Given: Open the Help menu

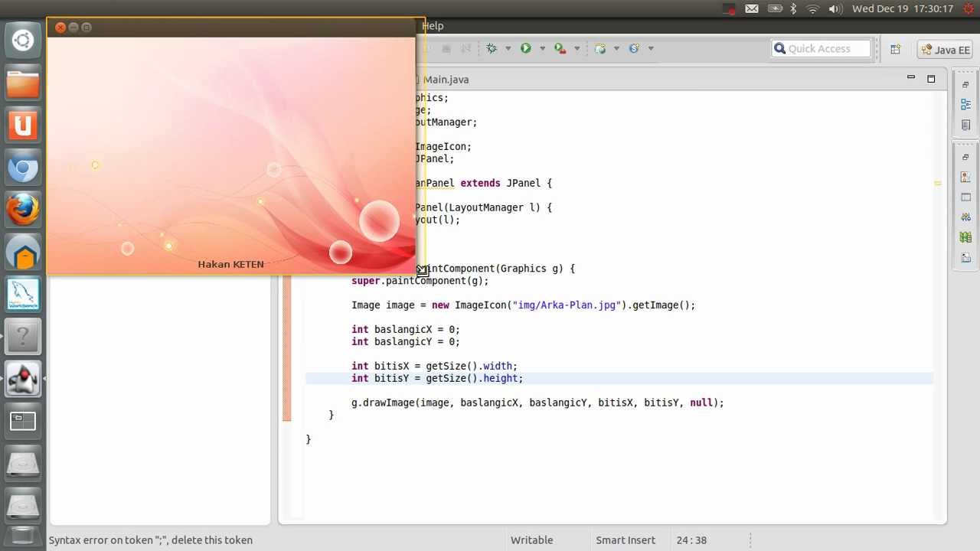Looking at the screenshot, I should (433, 26).
